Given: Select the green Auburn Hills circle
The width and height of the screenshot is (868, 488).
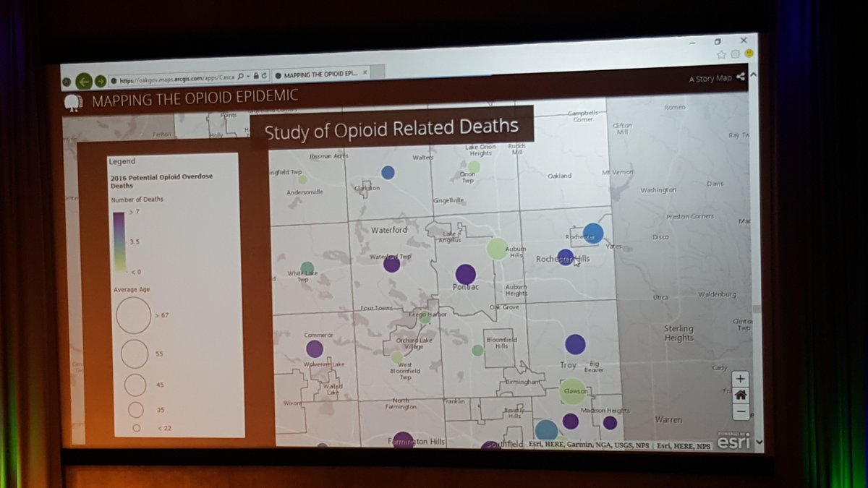Looking at the screenshot, I should [x=497, y=249].
